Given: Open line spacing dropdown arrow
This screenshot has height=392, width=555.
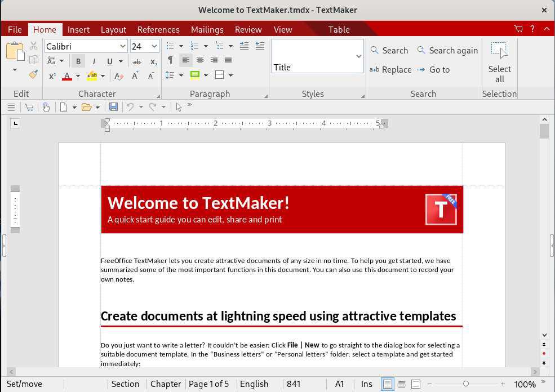Looking at the screenshot, I should pos(181,75).
